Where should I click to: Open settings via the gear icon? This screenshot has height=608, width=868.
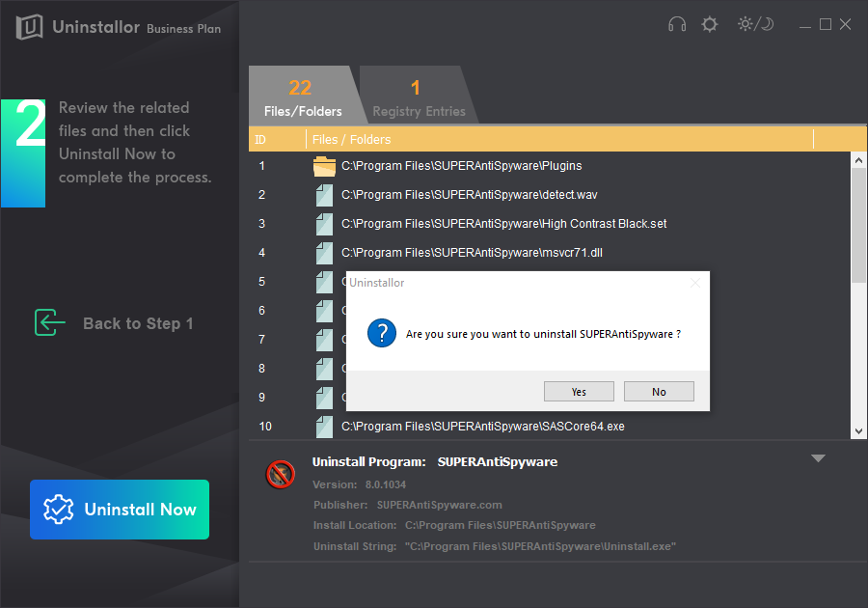pyautogui.click(x=709, y=24)
